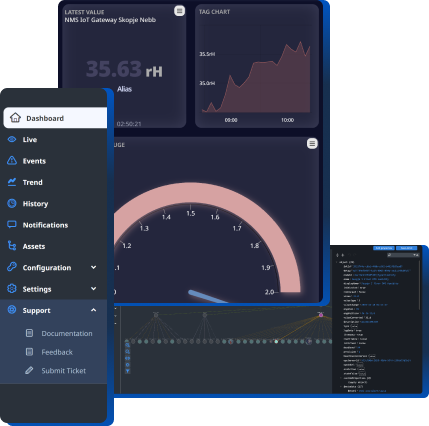Click the History clock icon
Image resolution: width=429 pixels, height=426 pixels.
tap(12, 203)
